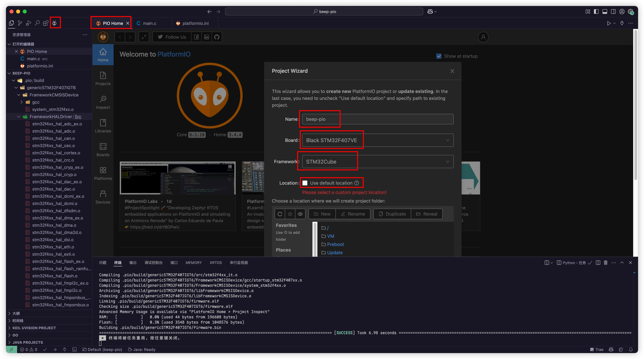Open Source Control view icon
This screenshot has width=644, height=359.
20,23
